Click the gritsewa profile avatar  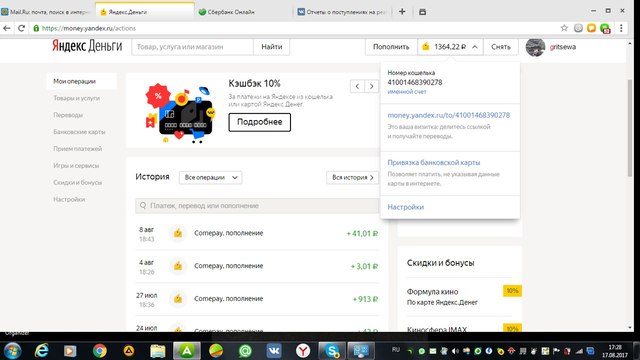(x=535, y=47)
